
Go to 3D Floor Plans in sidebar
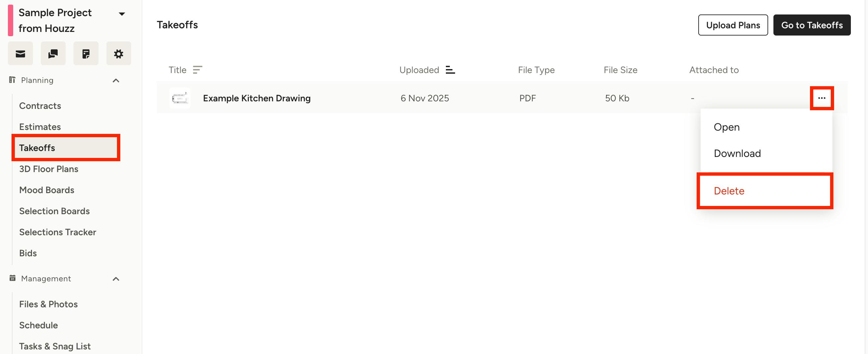click(48, 169)
